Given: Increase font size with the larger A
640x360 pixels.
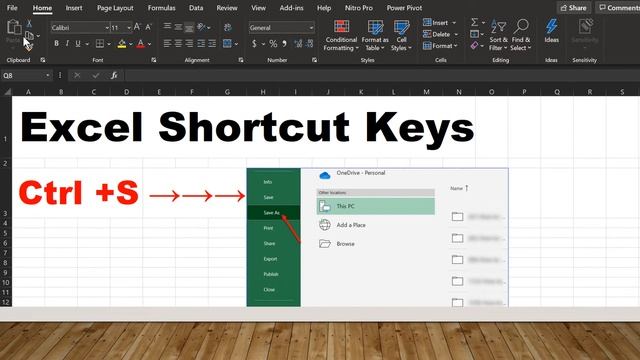Looking at the screenshot, I should [x=137, y=27].
